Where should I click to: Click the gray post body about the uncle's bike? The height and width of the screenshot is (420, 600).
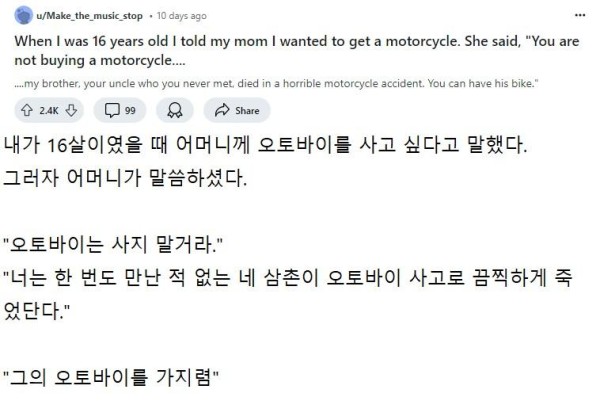[x=276, y=83]
